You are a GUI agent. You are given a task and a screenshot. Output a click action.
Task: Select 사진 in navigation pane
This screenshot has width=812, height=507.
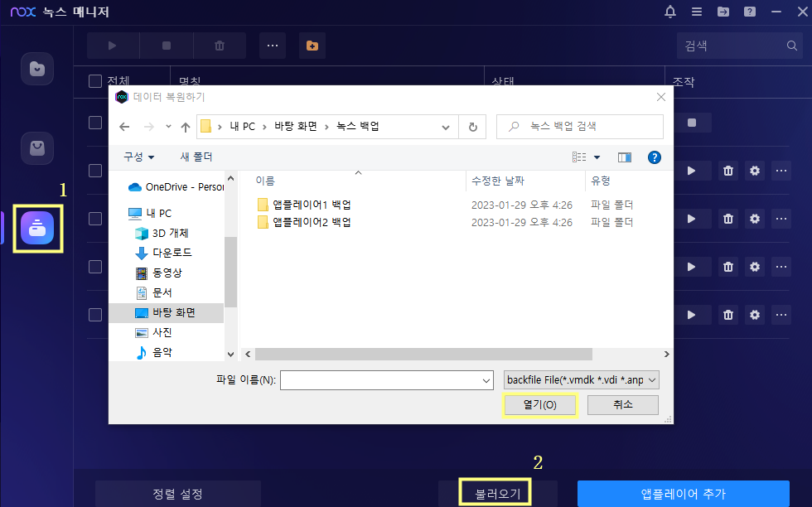154,332
